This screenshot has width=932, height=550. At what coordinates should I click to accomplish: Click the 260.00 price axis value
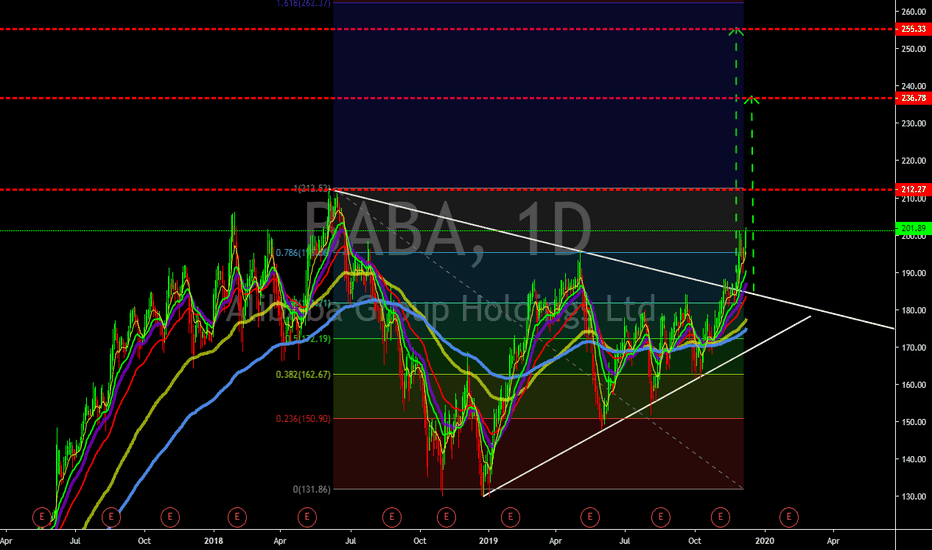click(913, 11)
